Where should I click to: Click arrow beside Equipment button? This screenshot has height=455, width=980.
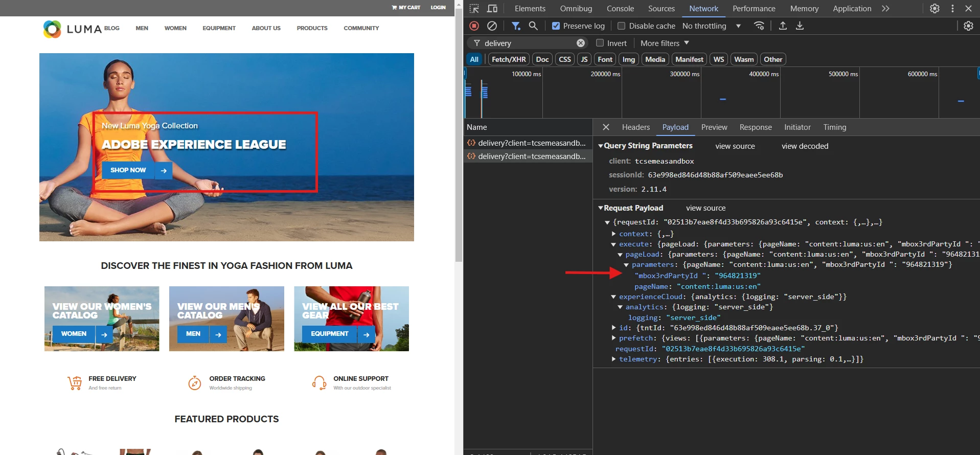tap(367, 334)
